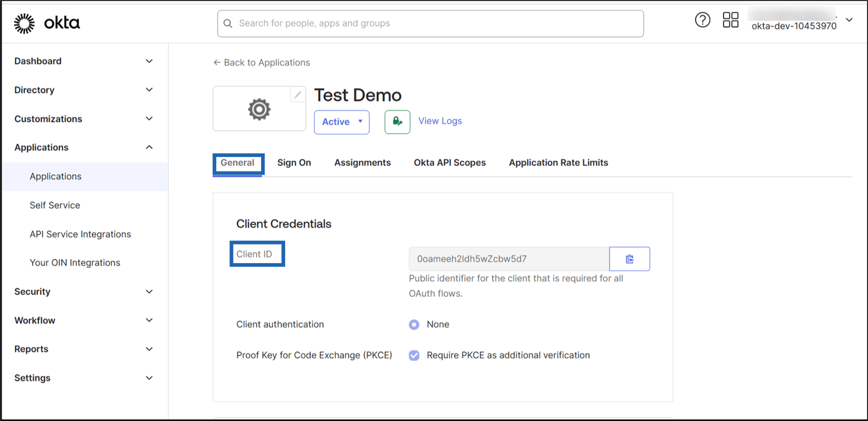
Task: Go Back to Applications
Action: [262, 62]
